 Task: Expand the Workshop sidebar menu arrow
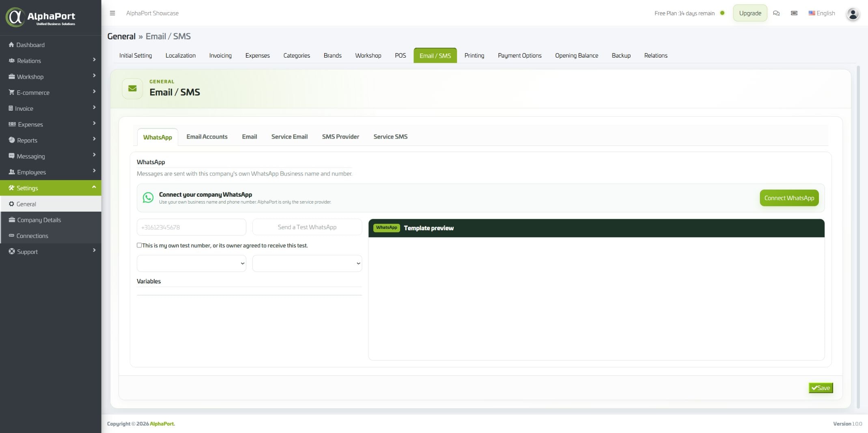(x=94, y=75)
